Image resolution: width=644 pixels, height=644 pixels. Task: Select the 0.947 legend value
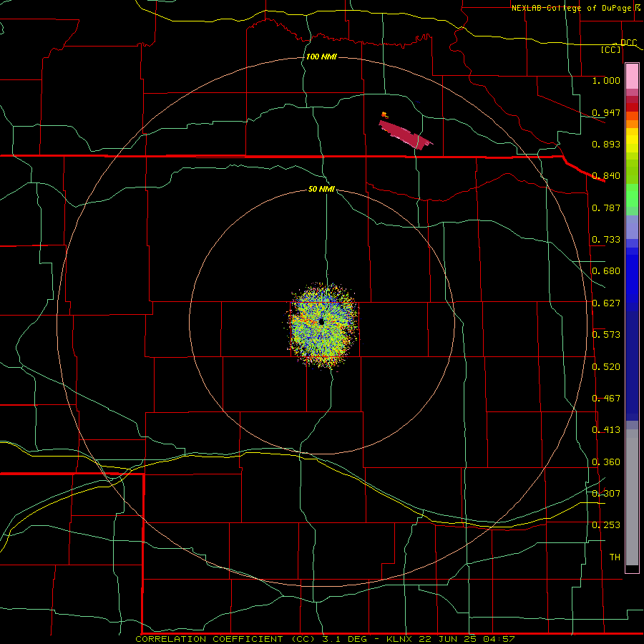click(x=606, y=112)
